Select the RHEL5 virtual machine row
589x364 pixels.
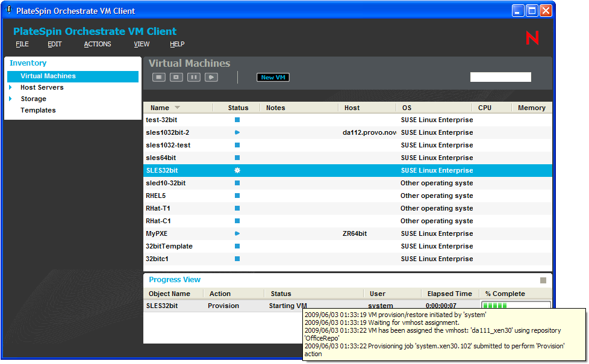(x=348, y=196)
